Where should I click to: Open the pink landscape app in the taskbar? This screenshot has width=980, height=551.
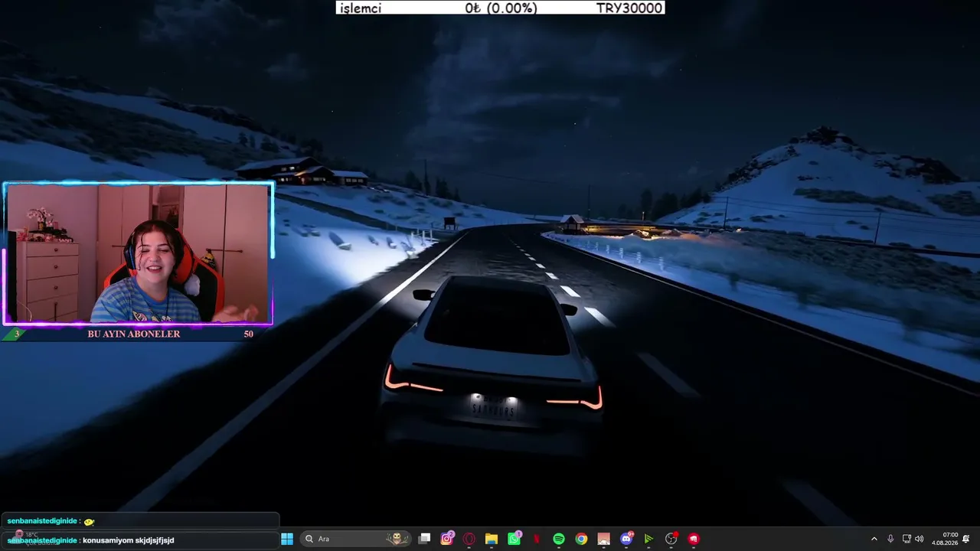tap(603, 539)
